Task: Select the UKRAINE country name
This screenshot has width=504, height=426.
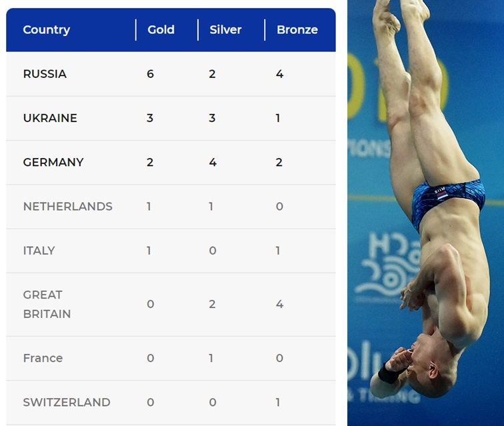Action: 50,118
